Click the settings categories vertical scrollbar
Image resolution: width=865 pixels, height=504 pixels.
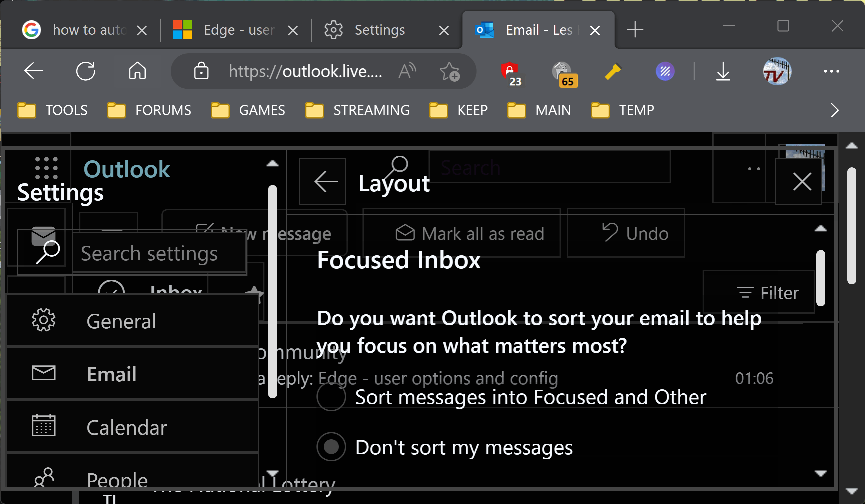(x=272, y=292)
